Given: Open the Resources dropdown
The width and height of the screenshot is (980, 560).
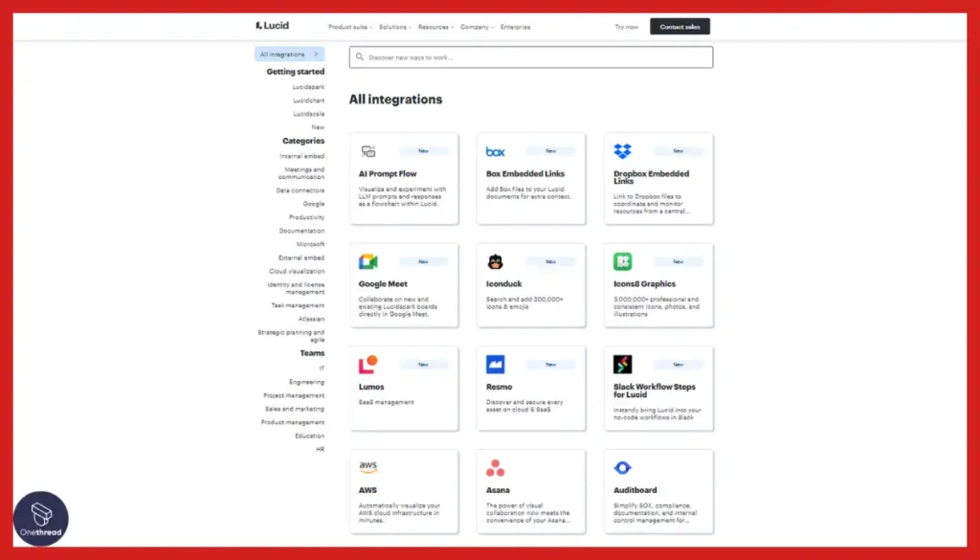Looking at the screenshot, I should pyautogui.click(x=435, y=27).
